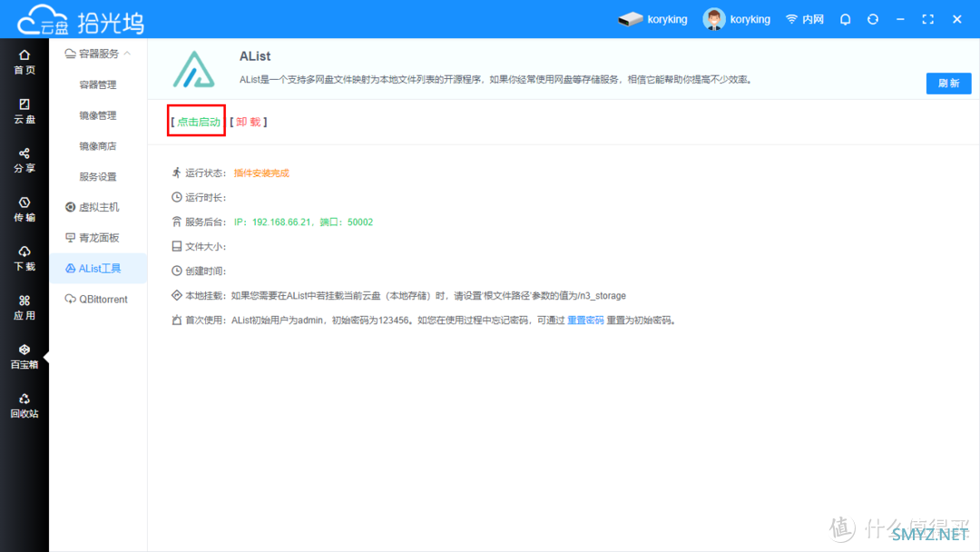Open the 分享 share section

coord(24,161)
